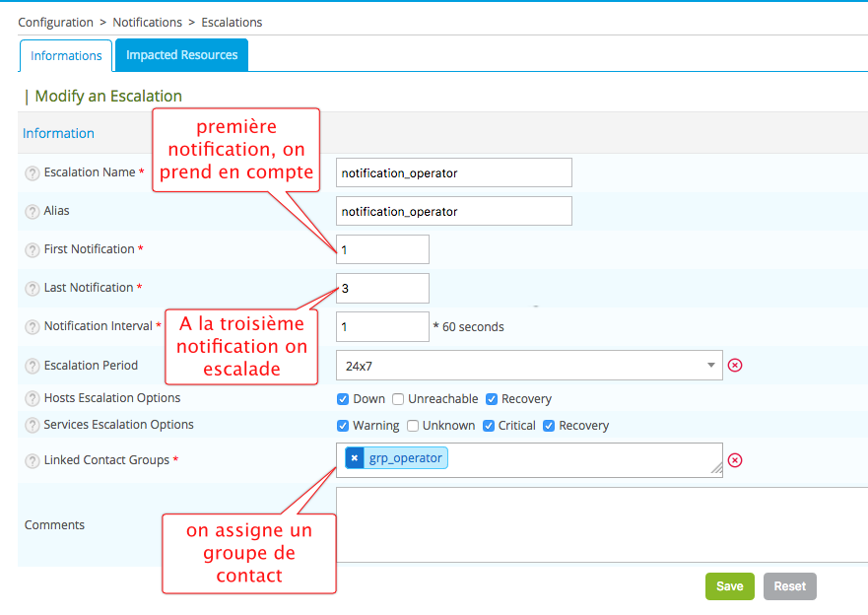This screenshot has height=615, width=868.
Task: Clear the Escalation Period selection
Action: (735, 366)
